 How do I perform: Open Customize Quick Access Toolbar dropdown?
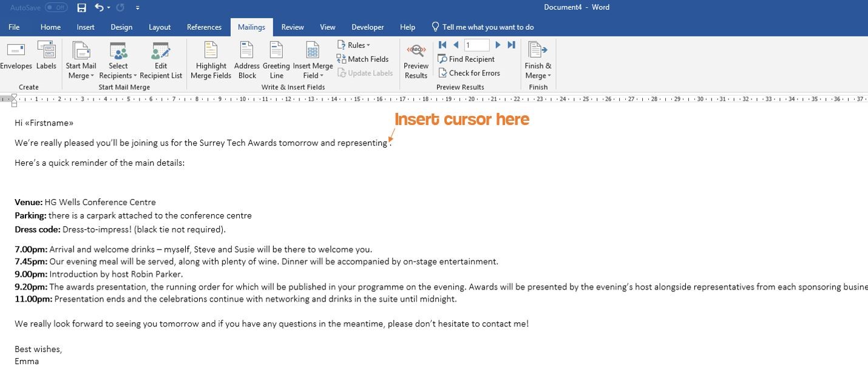click(138, 8)
